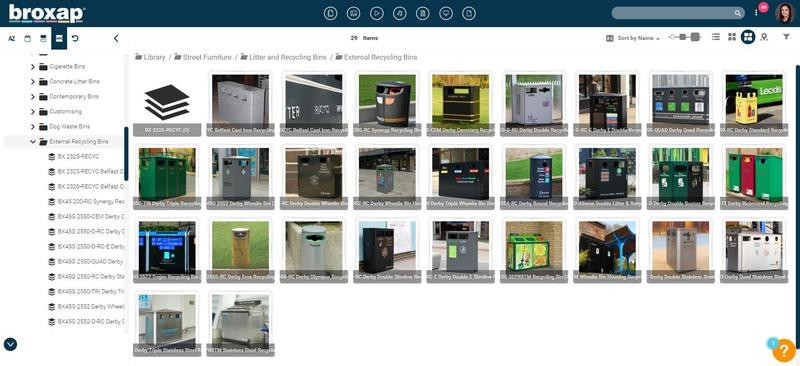Expand the Concrete Litter Bins folder
The width and height of the screenshot is (800, 366).
(x=33, y=82)
